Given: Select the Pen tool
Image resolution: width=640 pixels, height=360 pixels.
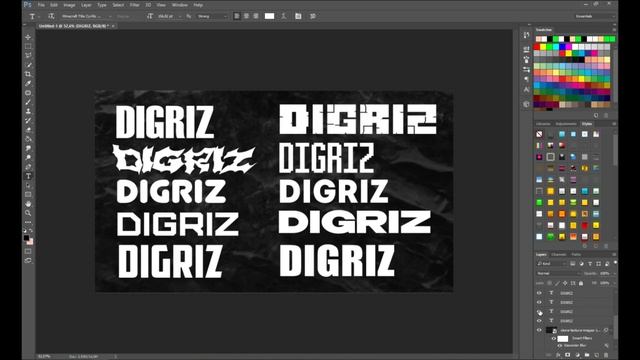Looking at the screenshot, I should (x=28, y=167).
